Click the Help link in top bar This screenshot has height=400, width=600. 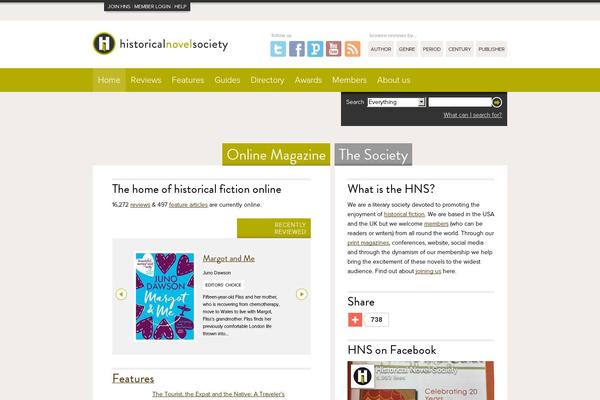click(x=180, y=7)
